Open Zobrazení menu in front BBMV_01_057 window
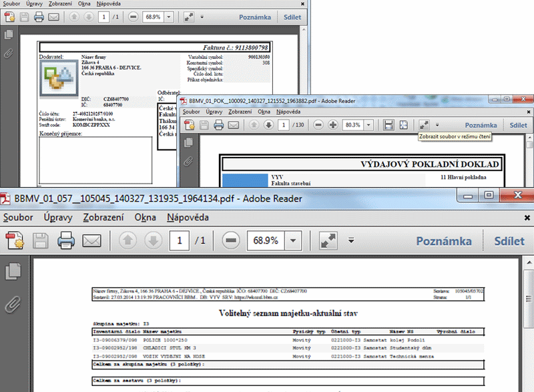This screenshot has height=392, width=534. click(103, 217)
